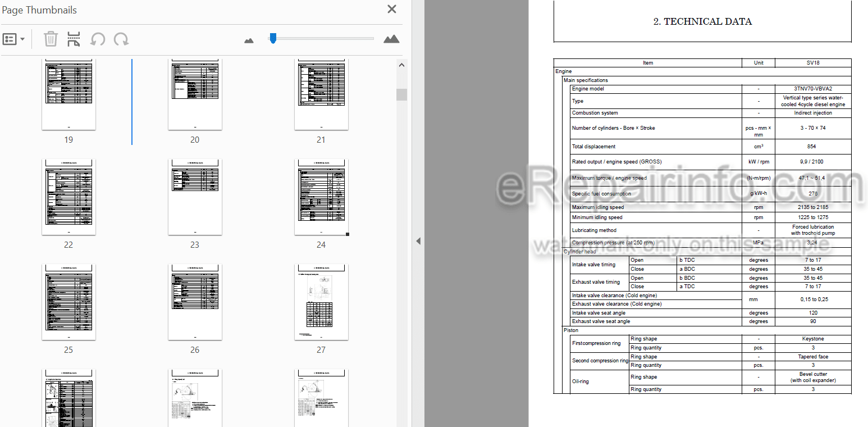Click the '2. TECHNICAL DATA' heading
The image size is (868, 427).
[x=702, y=21]
